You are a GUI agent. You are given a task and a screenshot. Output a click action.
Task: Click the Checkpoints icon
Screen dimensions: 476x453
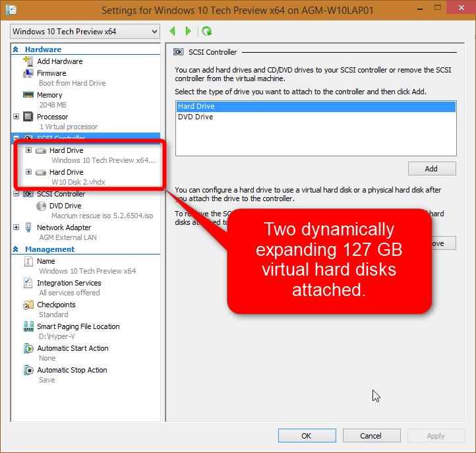[28, 305]
